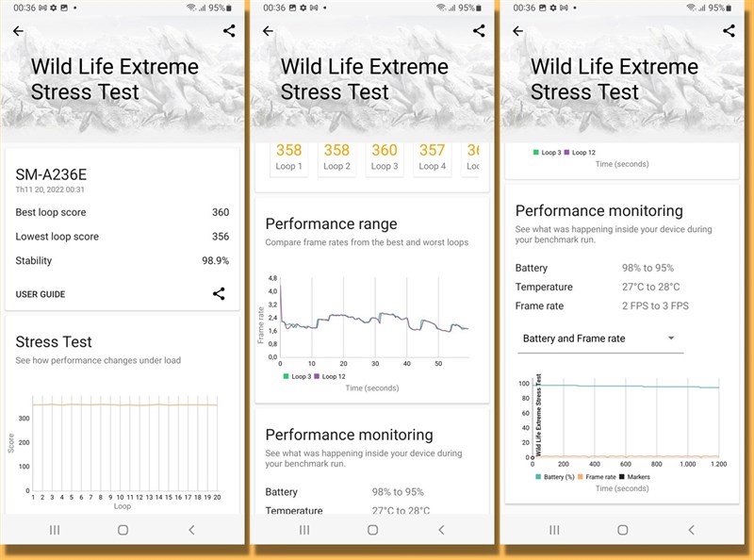Image resolution: width=754 pixels, height=560 pixels.
Task: Tap back arrow in the left phone screen
Action: [x=18, y=31]
